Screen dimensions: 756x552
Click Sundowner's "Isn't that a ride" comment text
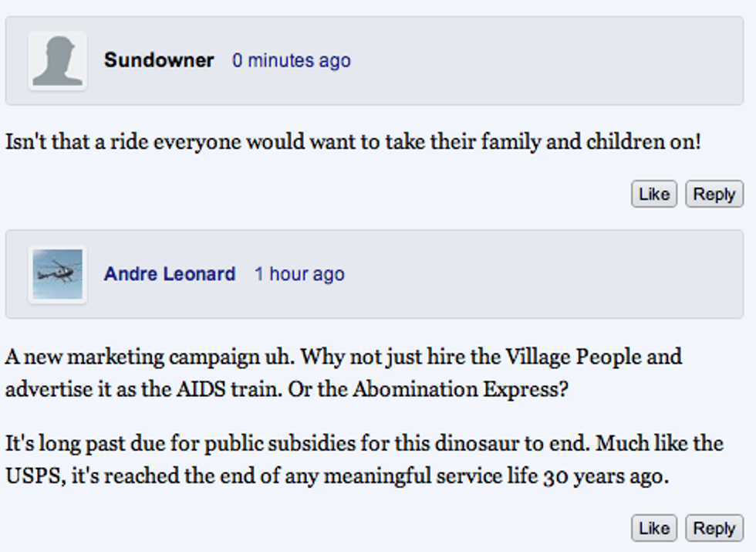coord(353,142)
